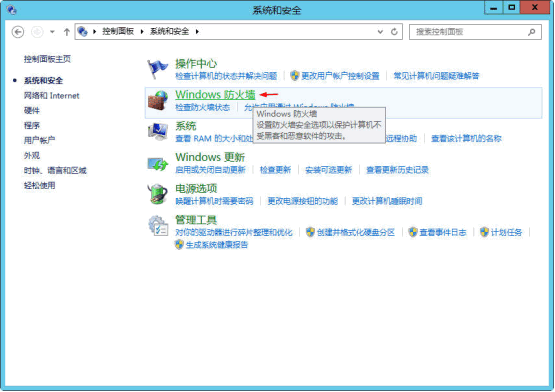Expand the address bar history dropdown

click(380, 32)
